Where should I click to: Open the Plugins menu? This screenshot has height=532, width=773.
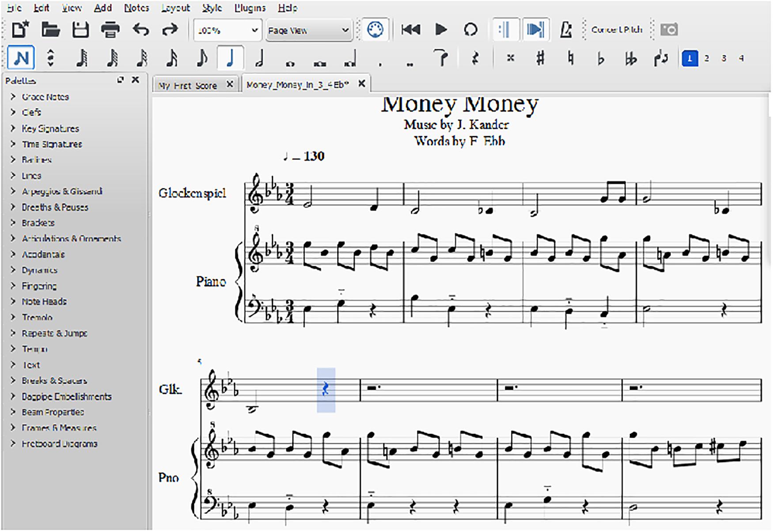(250, 8)
